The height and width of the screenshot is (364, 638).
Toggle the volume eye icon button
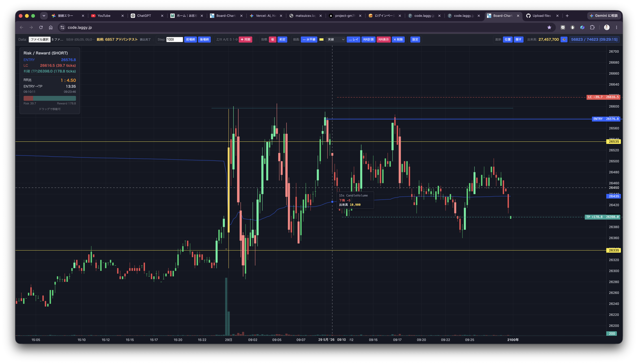[x=564, y=39]
